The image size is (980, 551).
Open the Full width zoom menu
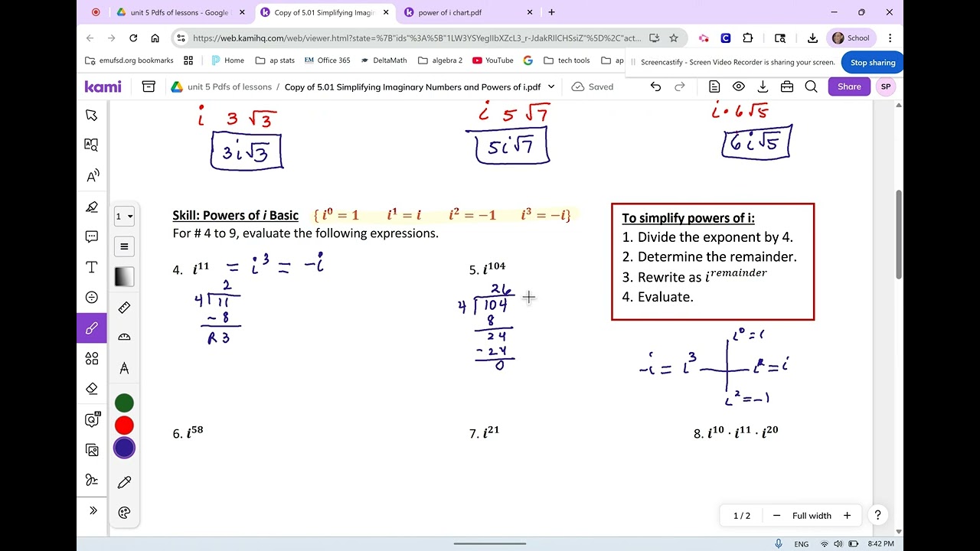click(x=812, y=516)
